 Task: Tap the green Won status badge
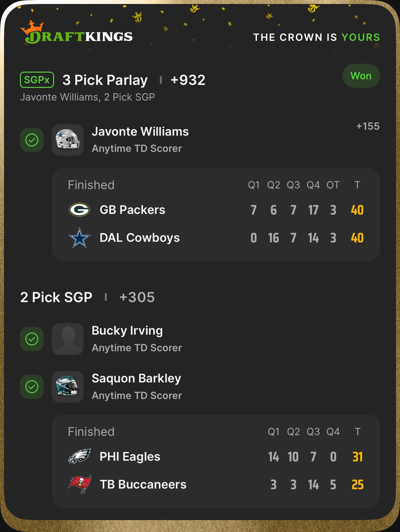click(361, 76)
